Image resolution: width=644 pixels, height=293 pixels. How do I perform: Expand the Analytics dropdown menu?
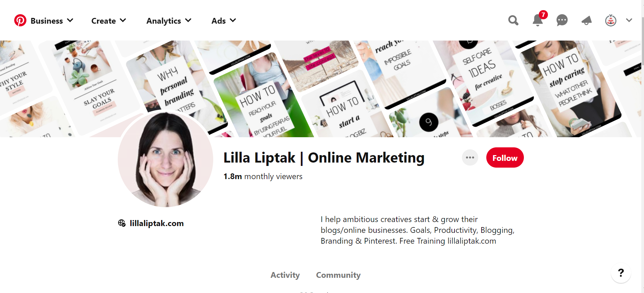click(169, 21)
